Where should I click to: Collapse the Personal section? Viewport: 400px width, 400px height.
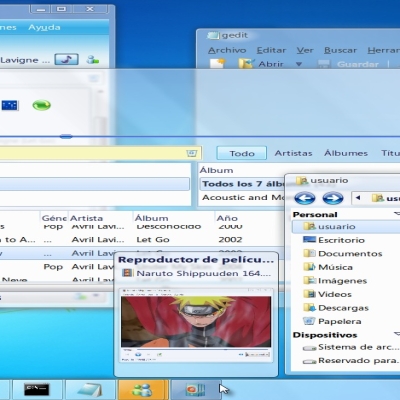coord(397,214)
